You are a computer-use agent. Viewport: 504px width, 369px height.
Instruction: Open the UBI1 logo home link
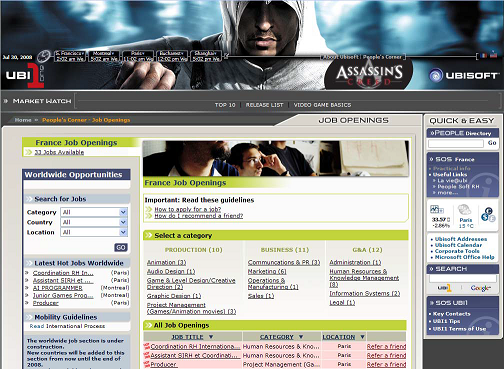[x=25, y=75]
